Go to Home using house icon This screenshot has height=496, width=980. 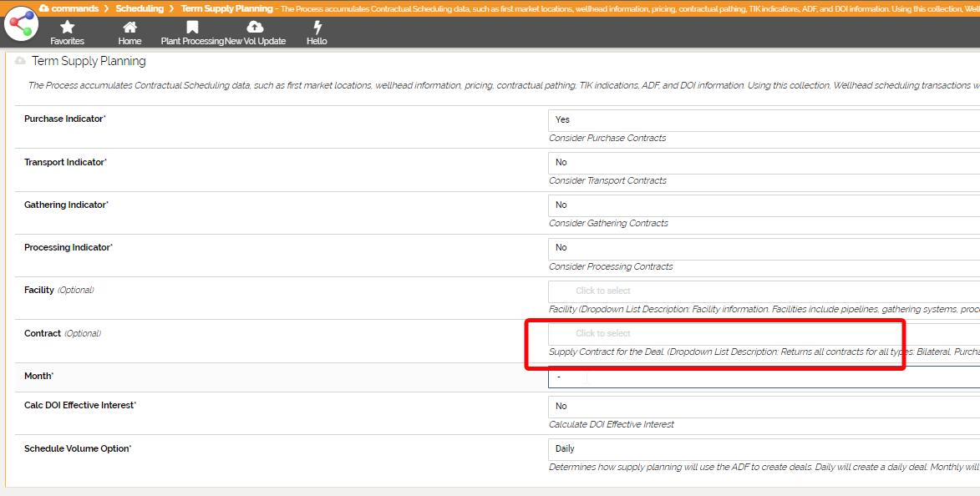point(129,28)
